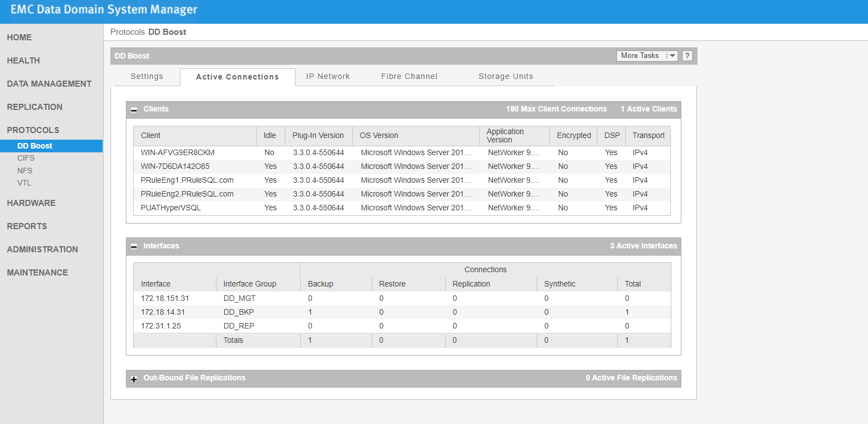Viewport: 868px width, 424px height.
Task: Open CIFS protocol page
Action: point(26,158)
